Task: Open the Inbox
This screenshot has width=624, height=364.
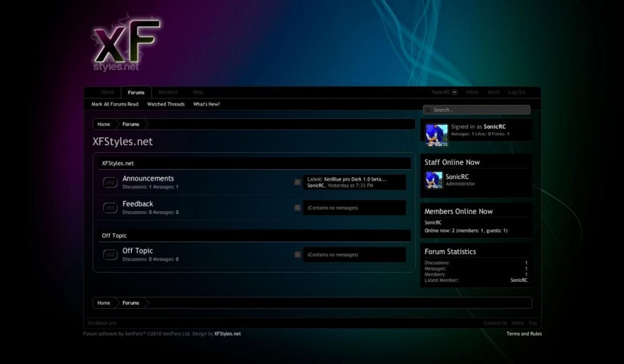Action: click(x=472, y=92)
